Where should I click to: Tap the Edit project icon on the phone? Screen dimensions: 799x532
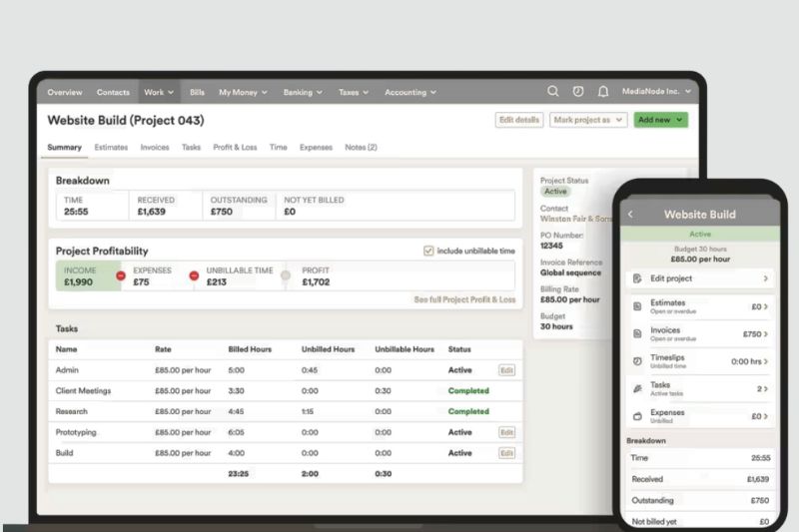[x=637, y=279]
